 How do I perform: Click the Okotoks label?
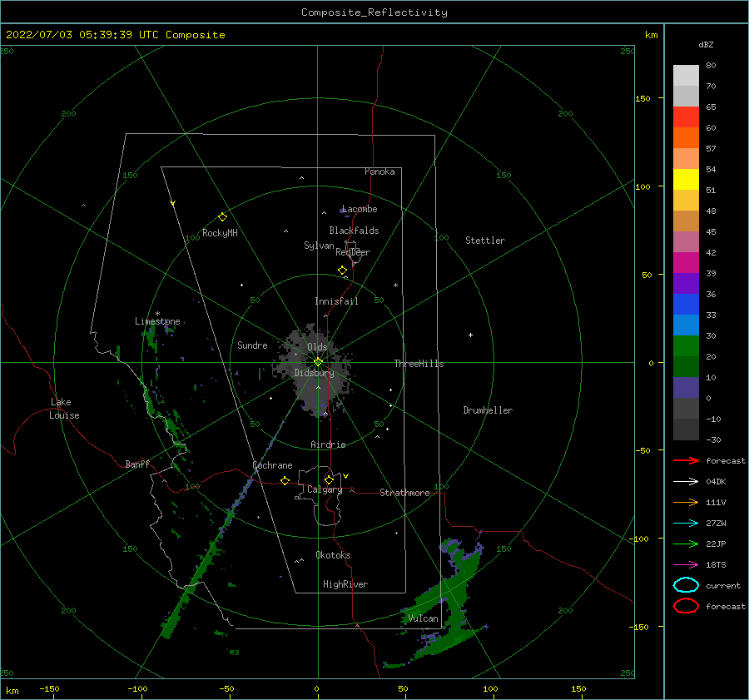coord(333,555)
